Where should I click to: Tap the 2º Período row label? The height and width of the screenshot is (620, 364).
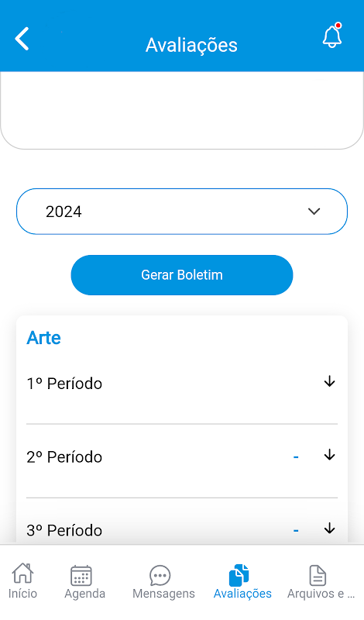pyautogui.click(x=64, y=457)
